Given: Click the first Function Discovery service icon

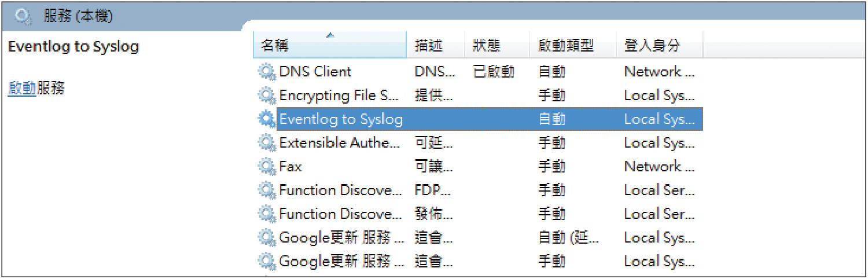Looking at the screenshot, I should tap(266, 190).
